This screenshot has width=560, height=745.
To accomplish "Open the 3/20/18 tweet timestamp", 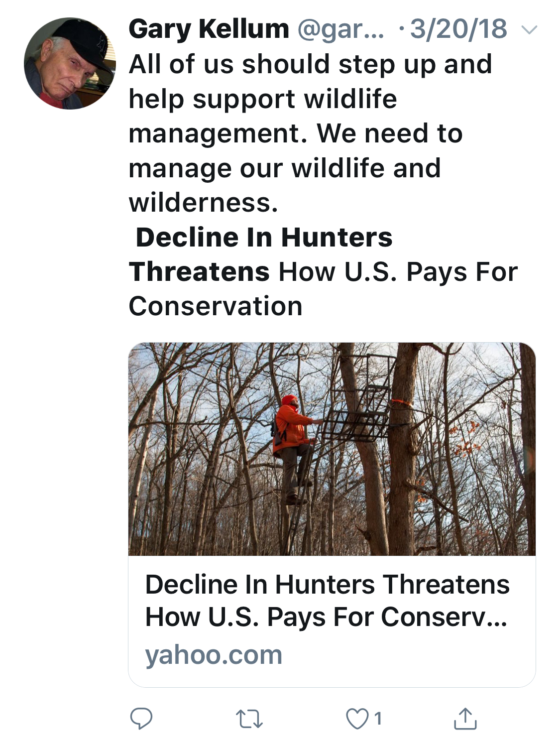I will [x=458, y=29].
